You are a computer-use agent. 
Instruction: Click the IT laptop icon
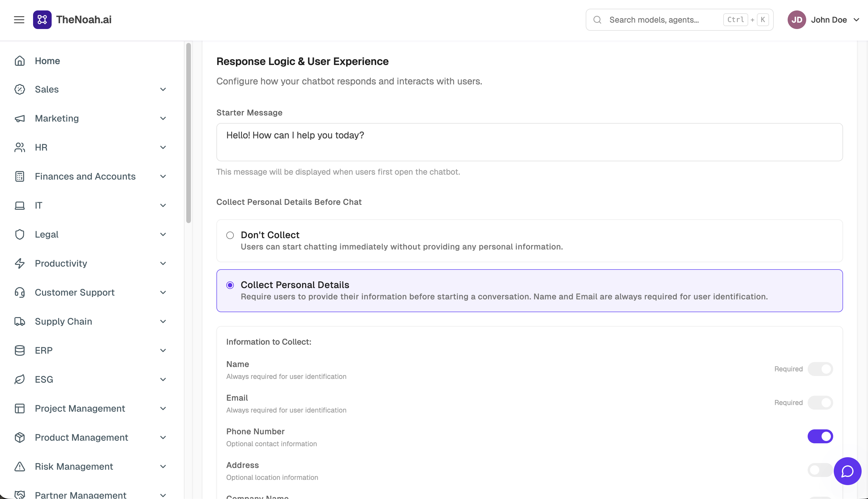[x=20, y=206]
